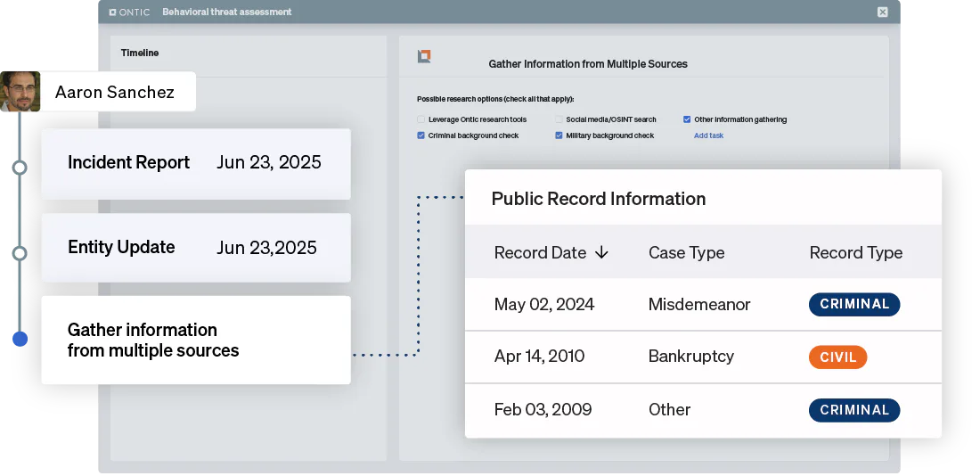
Task: Click the Record Type column header
Action: 855,252
